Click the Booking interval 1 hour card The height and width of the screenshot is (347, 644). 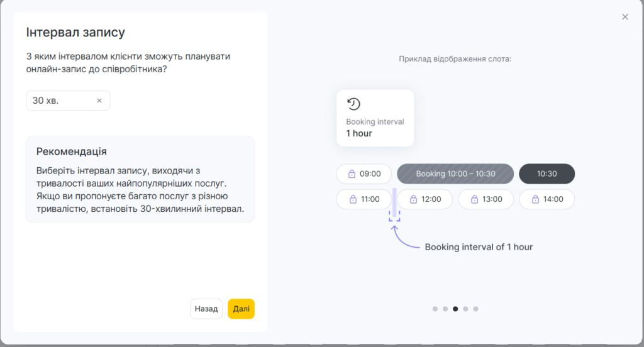point(375,118)
